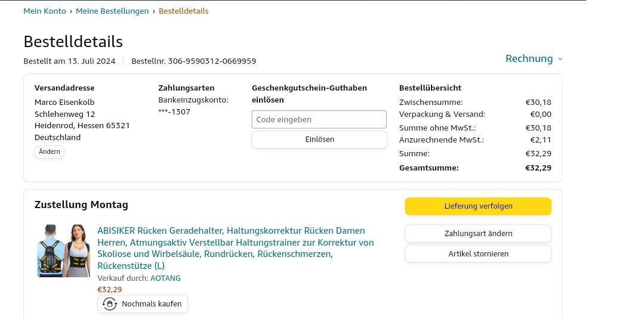Viewport: 644px width, 319px height.
Task: Click the circular-arrow icon on Nochmals kaufen
Action: click(110, 304)
